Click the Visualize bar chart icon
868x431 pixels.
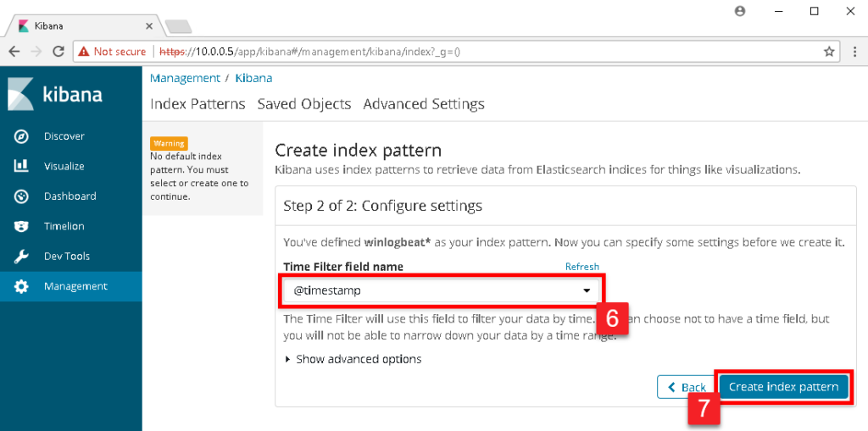click(x=21, y=166)
